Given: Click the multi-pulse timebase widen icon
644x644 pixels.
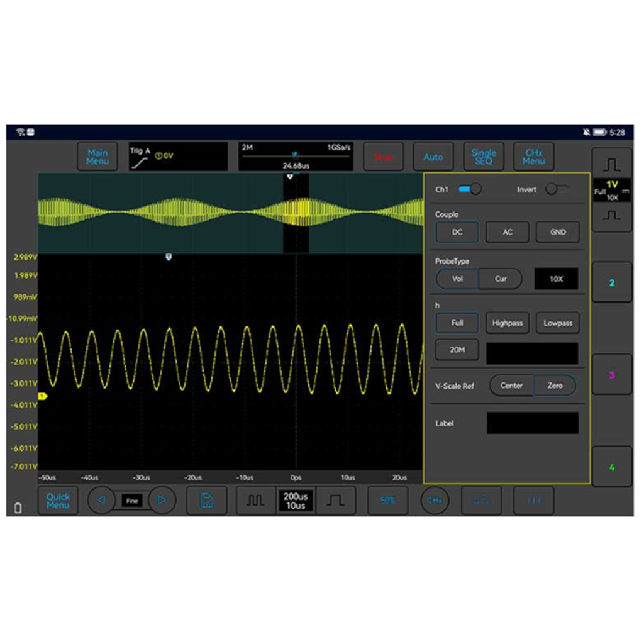Looking at the screenshot, I should (255, 501).
